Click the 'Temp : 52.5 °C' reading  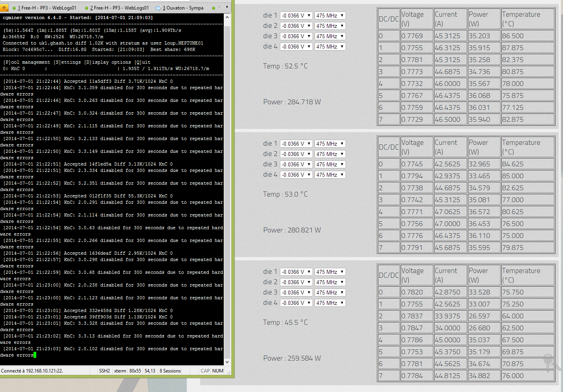coord(285,66)
